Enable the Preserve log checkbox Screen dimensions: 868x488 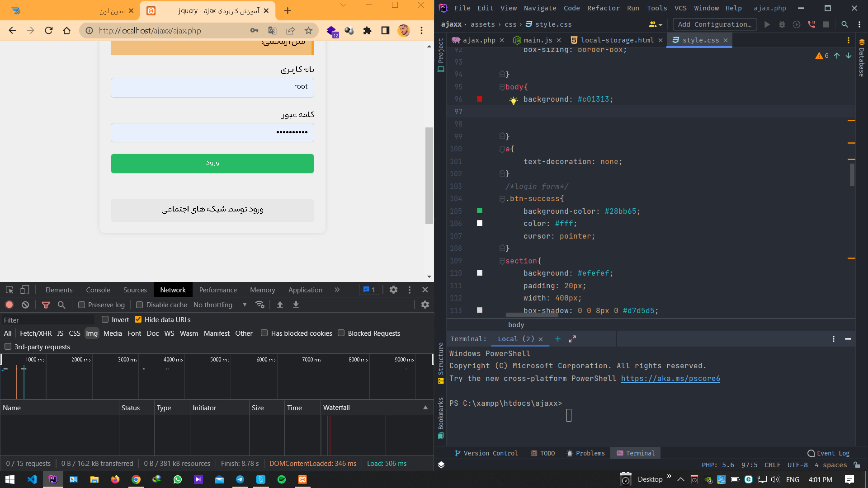[81, 305]
